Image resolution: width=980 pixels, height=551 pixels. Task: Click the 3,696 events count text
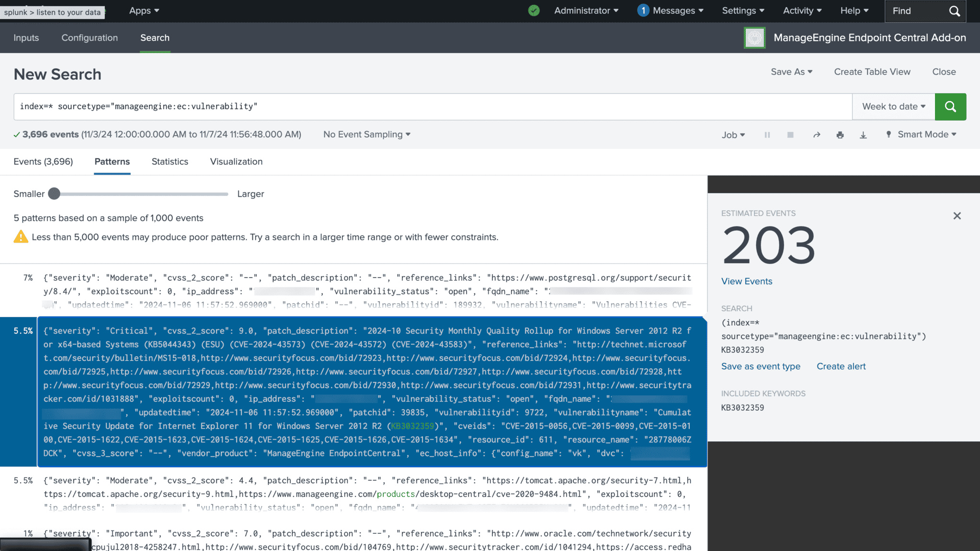click(50, 135)
